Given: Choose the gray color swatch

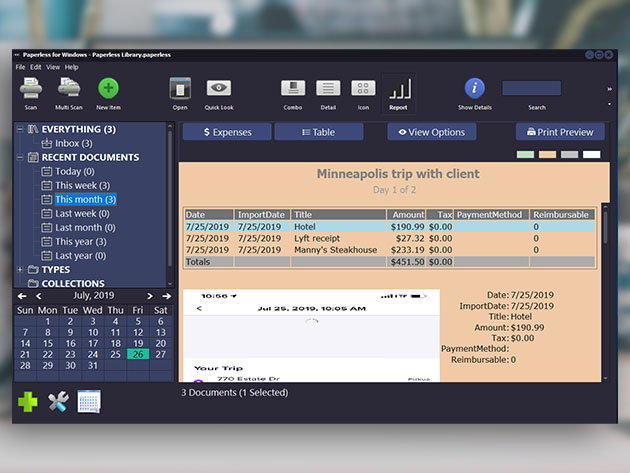Looking at the screenshot, I should 569,155.
